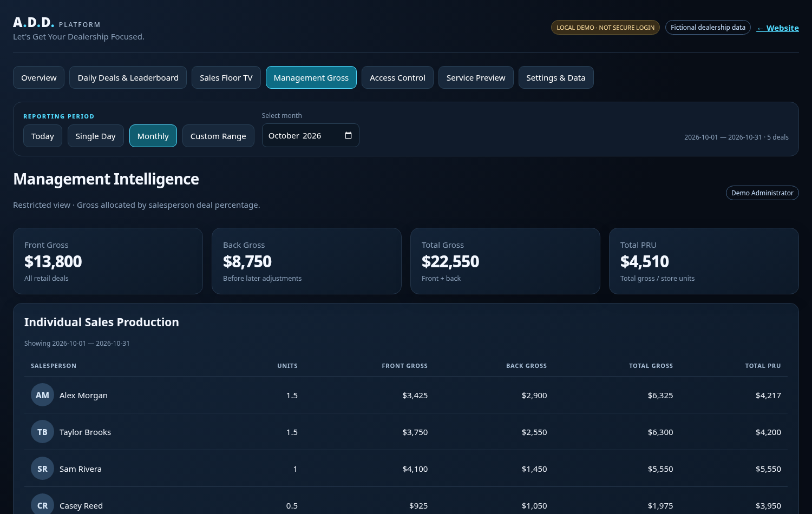Click the Individual Sales Production heading
The image size is (812, 514).
point(102,322)
